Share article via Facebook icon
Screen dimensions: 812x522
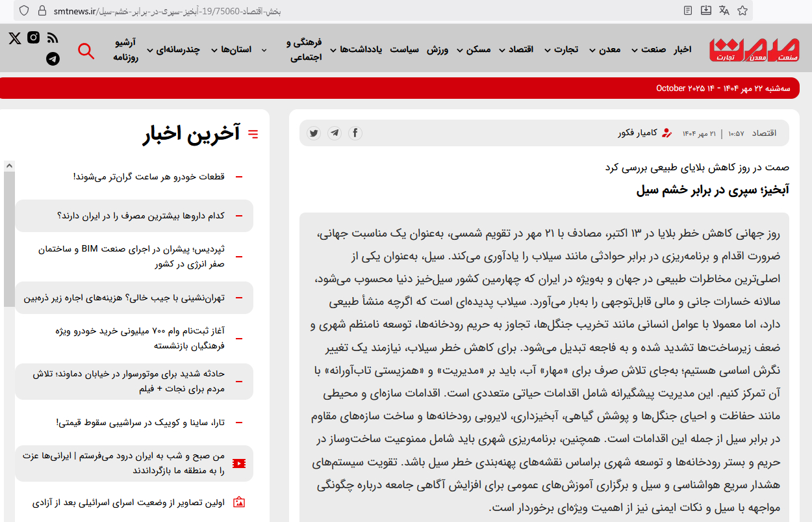point(355,133)
